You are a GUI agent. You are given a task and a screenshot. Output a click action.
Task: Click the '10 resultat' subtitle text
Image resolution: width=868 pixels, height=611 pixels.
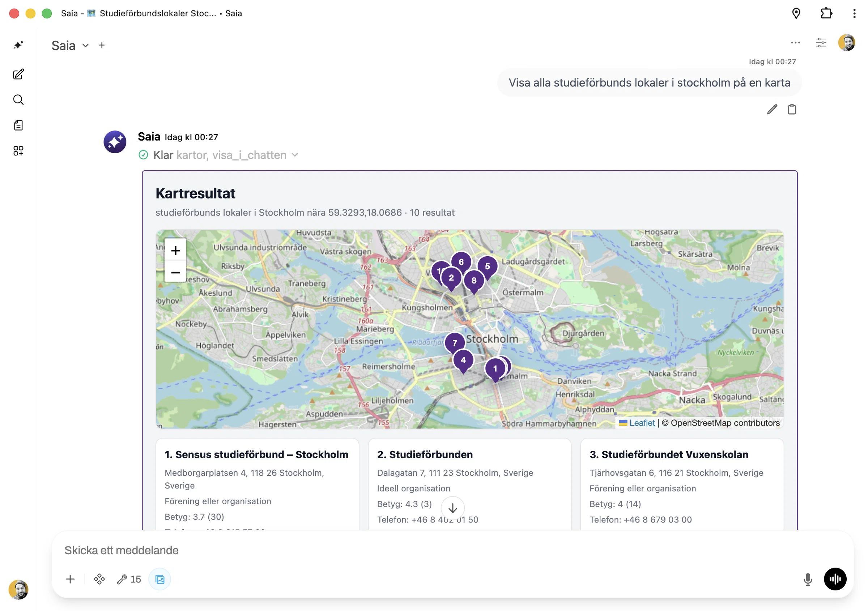[432, 213]
